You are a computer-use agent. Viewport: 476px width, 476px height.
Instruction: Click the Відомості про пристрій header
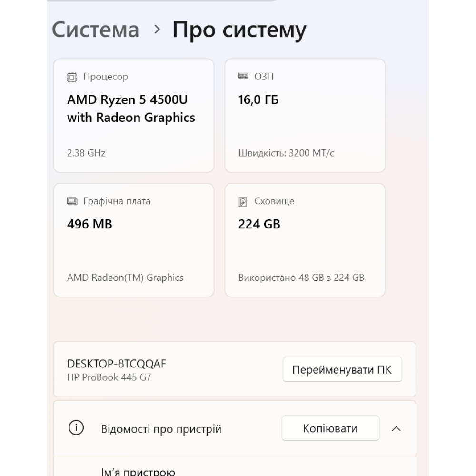pyautogui.click(x=161, y=429)
